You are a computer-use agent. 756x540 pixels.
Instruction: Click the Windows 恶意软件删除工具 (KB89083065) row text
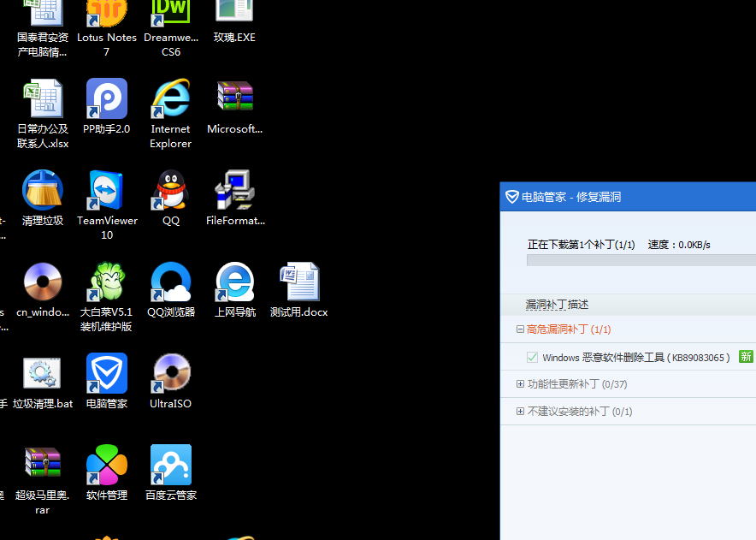636,358
